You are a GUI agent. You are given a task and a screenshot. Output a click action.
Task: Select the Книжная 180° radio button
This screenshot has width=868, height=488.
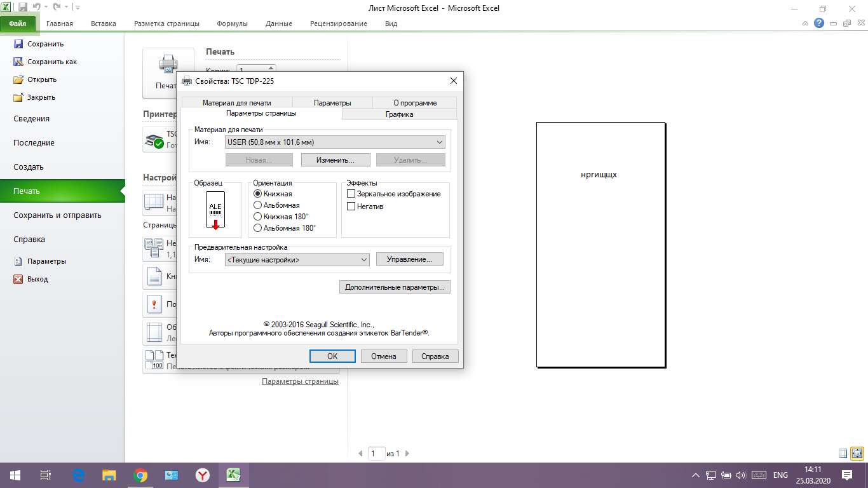pyautogui.click(x=257, y=217)
